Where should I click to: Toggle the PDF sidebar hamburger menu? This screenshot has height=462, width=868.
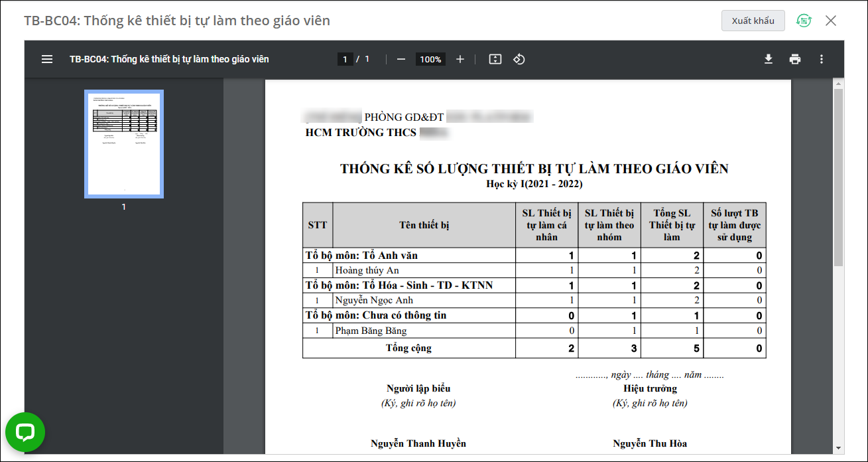[x=47, y=59]
